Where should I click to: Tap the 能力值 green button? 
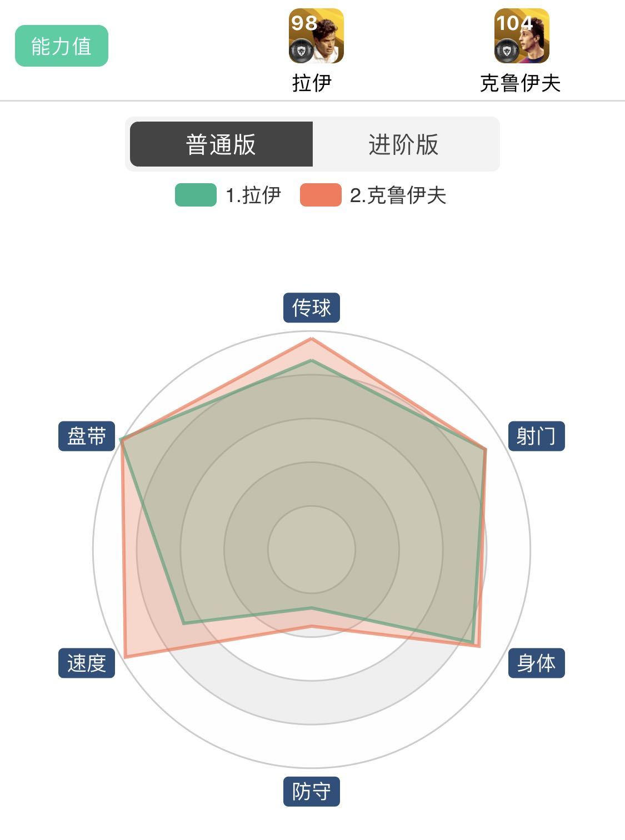(x=62, y=46)
